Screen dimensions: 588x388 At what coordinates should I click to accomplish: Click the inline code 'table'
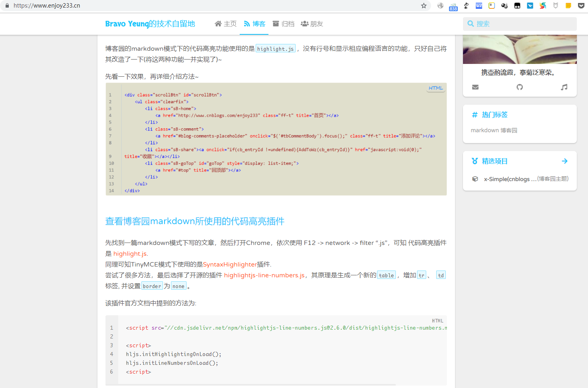click(x=387, y=275)
